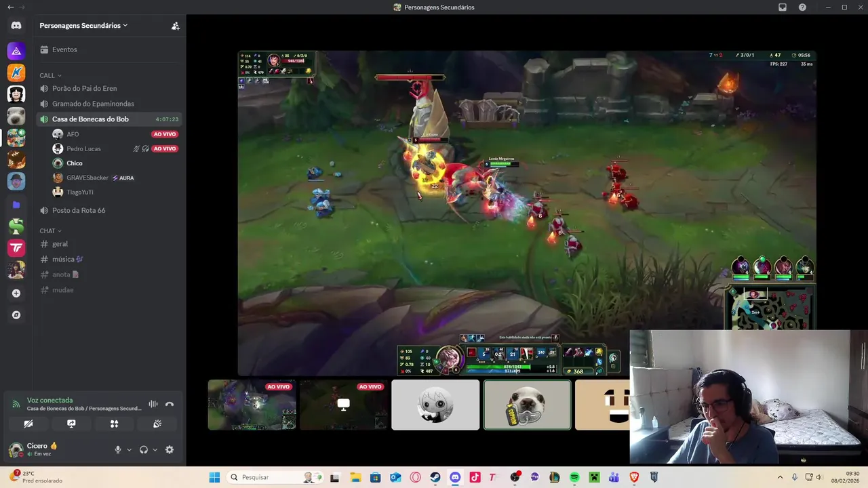
Task: Open the Windows Start menu
Action: (x=214, y=477)
